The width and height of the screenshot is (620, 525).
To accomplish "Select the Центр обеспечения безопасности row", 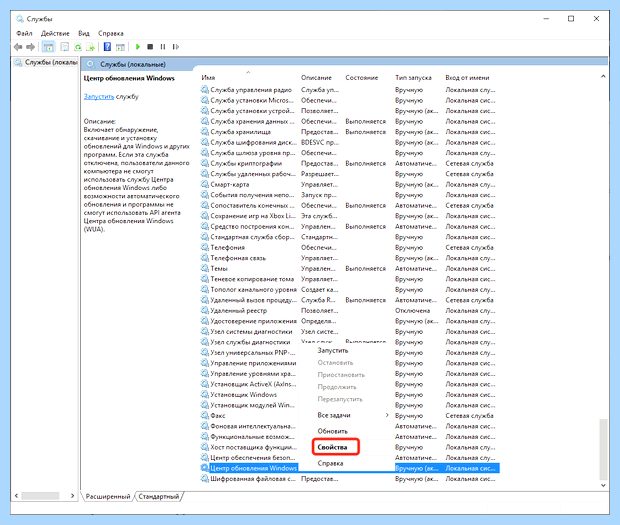I will coord(248,457).
